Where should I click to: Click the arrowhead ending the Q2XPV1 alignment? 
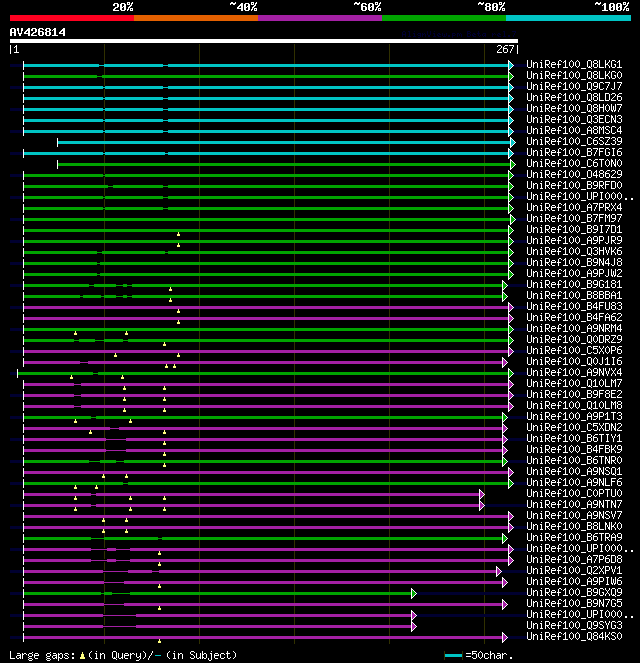499,571
